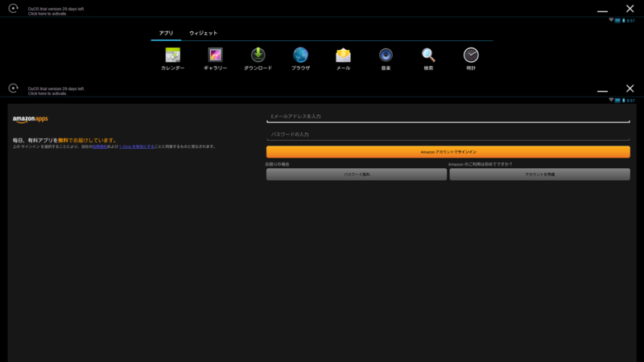This screenshot has height=362, width=644.
Task: Click the battery status icon in upper window
Action: [623, 21]
